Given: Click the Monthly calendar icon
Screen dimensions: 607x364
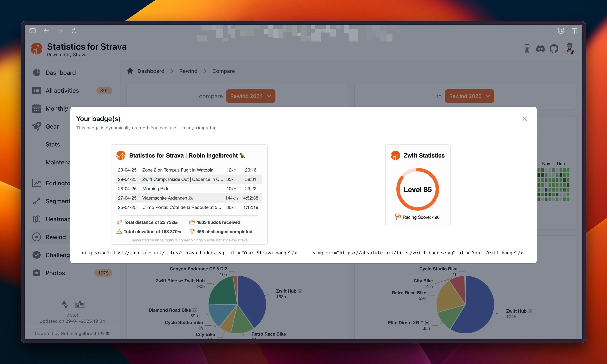Looking at the screenshot, I should (37, 108).
